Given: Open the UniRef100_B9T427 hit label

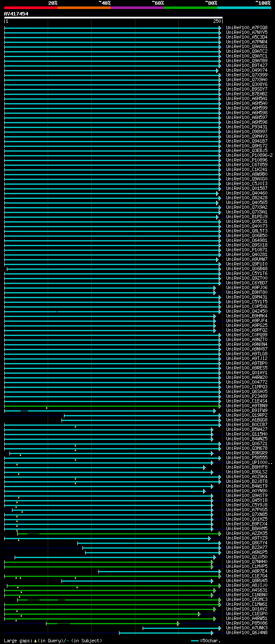Looking at the screenshot, I should pyautogui.click(x=247, y=65).
